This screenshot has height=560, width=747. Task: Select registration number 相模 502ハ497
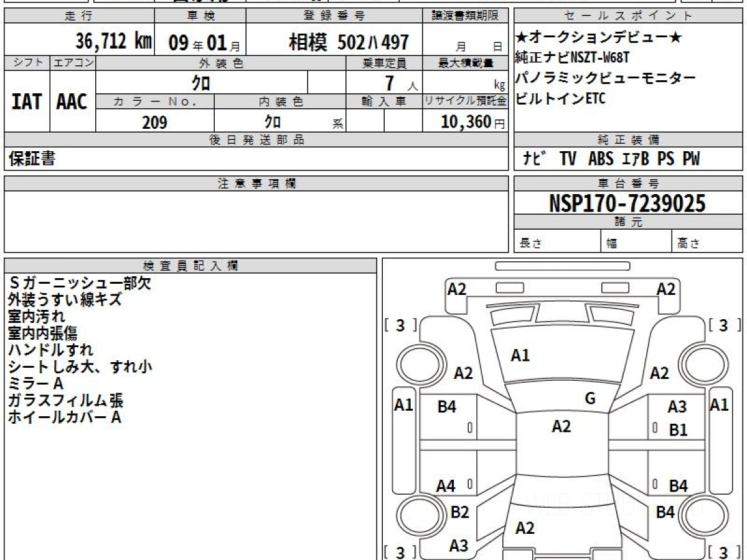(x=349, y=42)
